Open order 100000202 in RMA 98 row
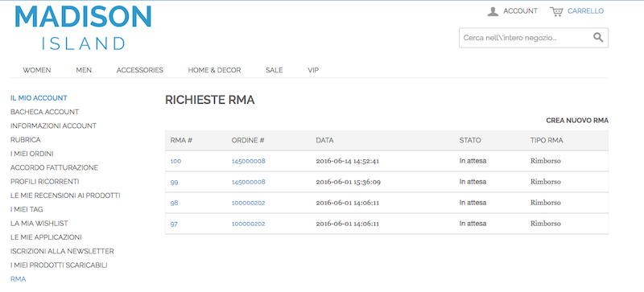This screenshot has width=644, height=292. tap(249, 203)
